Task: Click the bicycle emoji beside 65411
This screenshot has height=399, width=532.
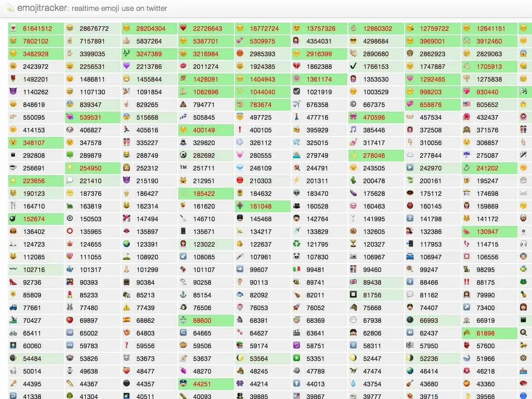Action: point(13,333)
